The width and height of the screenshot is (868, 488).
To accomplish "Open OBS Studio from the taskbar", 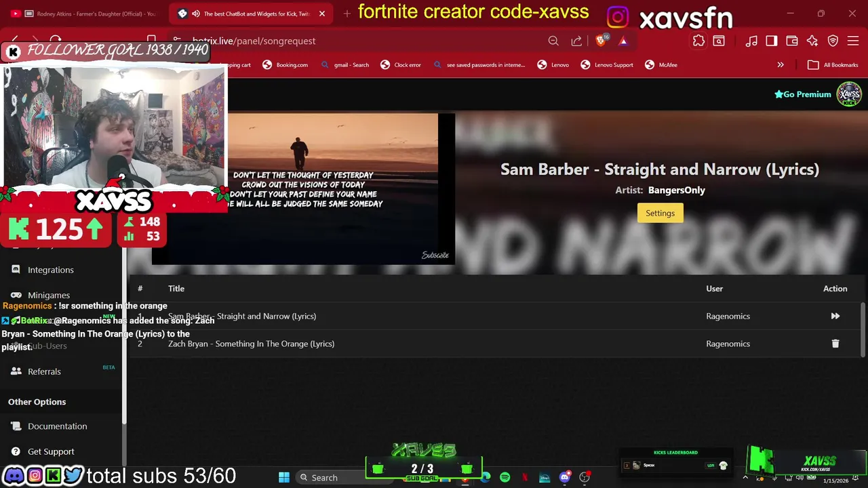I will pyautogui.click(x=584, y=477).
